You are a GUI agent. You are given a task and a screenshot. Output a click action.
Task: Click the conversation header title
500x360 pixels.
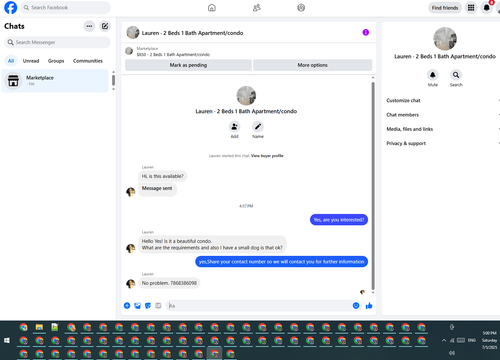(x=192, y=33)
